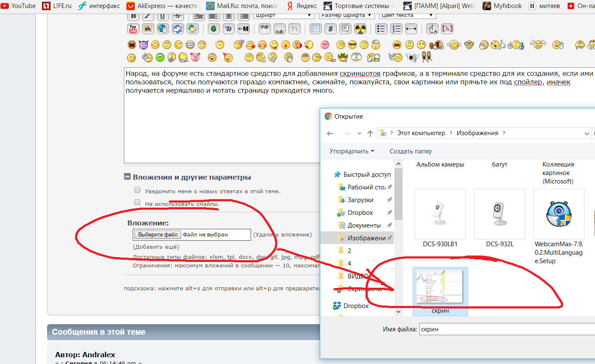Insert a numbered list
Viewport: 595px width, 364px height.
pyautogui.click(x=396, y=29)
